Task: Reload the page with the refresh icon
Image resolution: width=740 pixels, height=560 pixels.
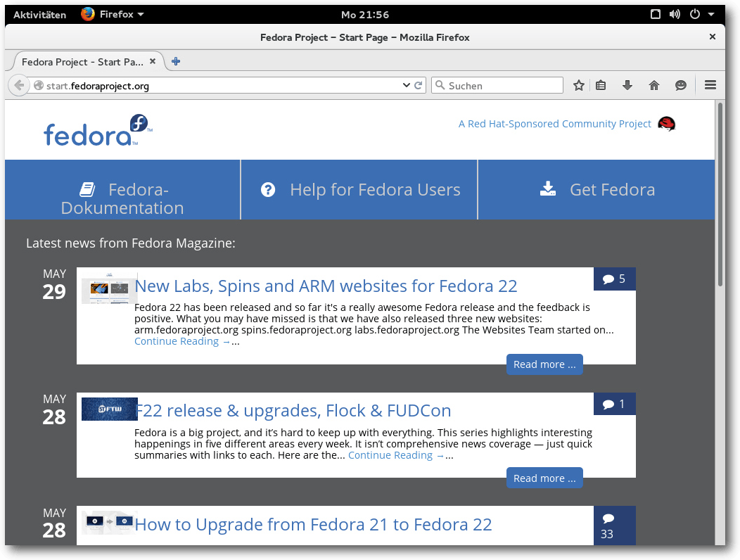Action: pos(418,85)
